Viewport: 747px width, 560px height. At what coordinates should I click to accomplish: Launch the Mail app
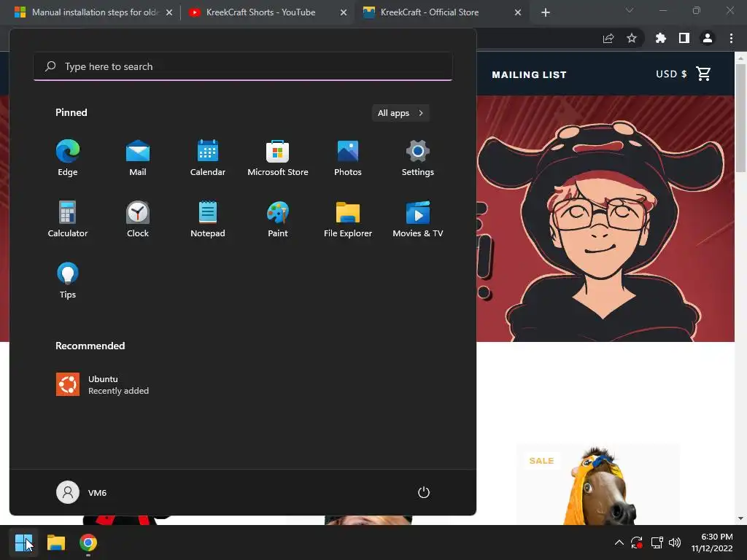click(x=138, y=158)
